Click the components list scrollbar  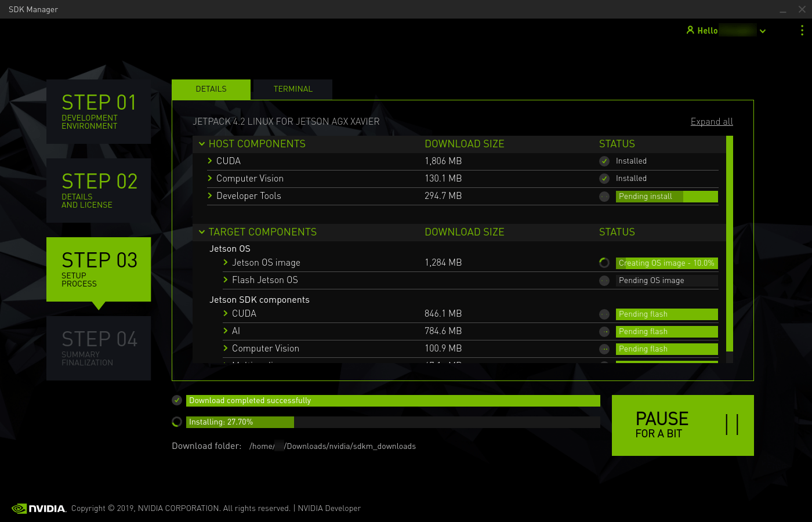730,244
